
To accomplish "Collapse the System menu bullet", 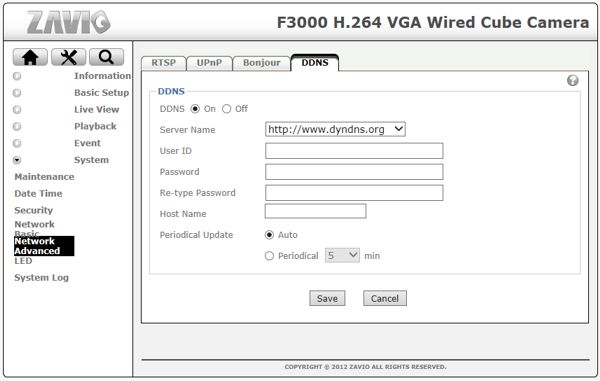I will pyautogui.click(x=17, y=160).
